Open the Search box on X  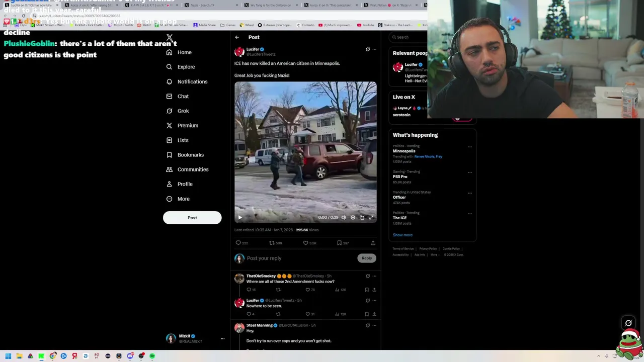pyautogui.click(x=409, y=37)
